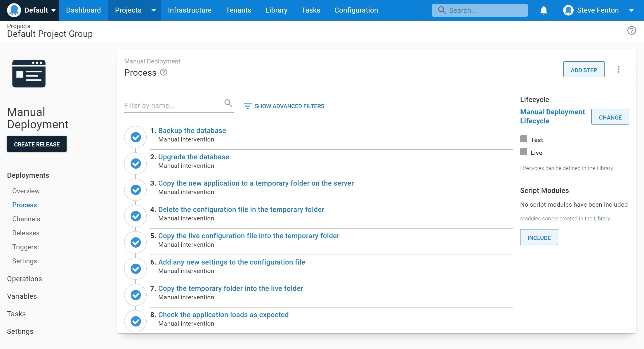Open the Default space selector
Image resolution: width=644 pixels, height=349 pixels.
click(38, 10)
